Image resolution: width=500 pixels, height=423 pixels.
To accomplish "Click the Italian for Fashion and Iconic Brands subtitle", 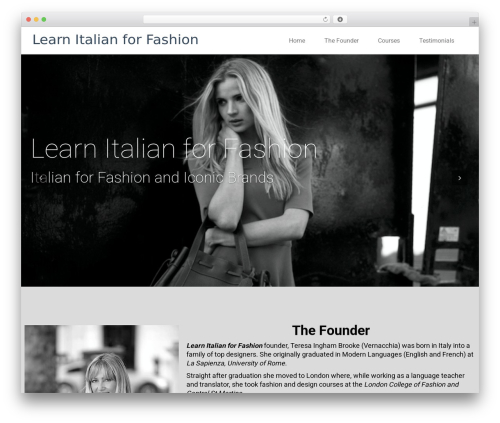I will tap(152, 177).
